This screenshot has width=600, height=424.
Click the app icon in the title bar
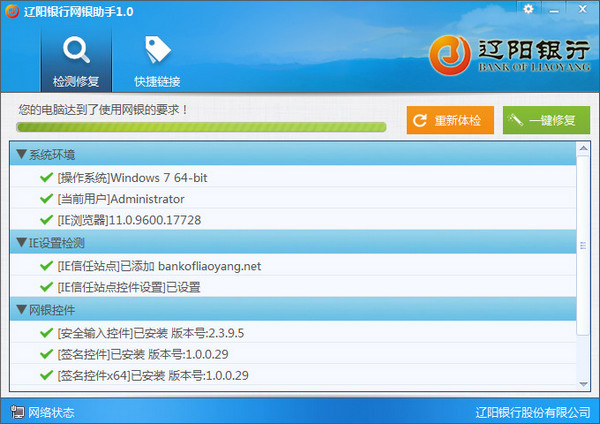click(12, 11)
